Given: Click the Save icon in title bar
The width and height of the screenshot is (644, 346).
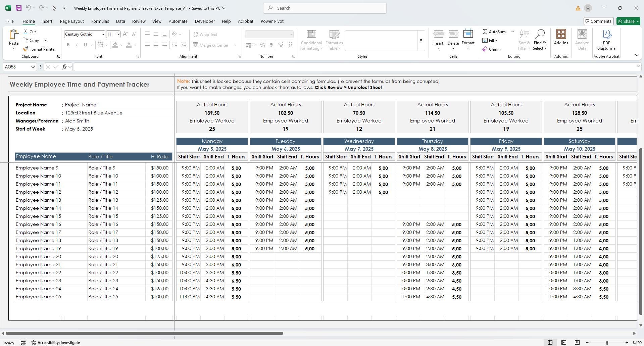Looking at the screenshot, I should 19,8.
